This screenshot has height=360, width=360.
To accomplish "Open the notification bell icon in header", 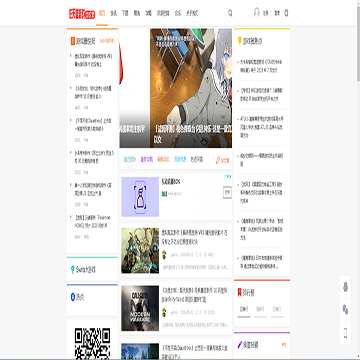I will 286,13.
